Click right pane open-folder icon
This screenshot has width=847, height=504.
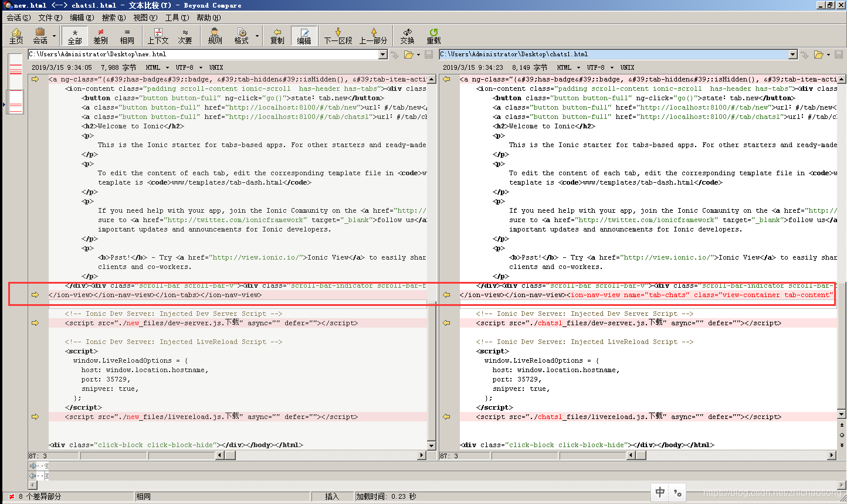818,55
